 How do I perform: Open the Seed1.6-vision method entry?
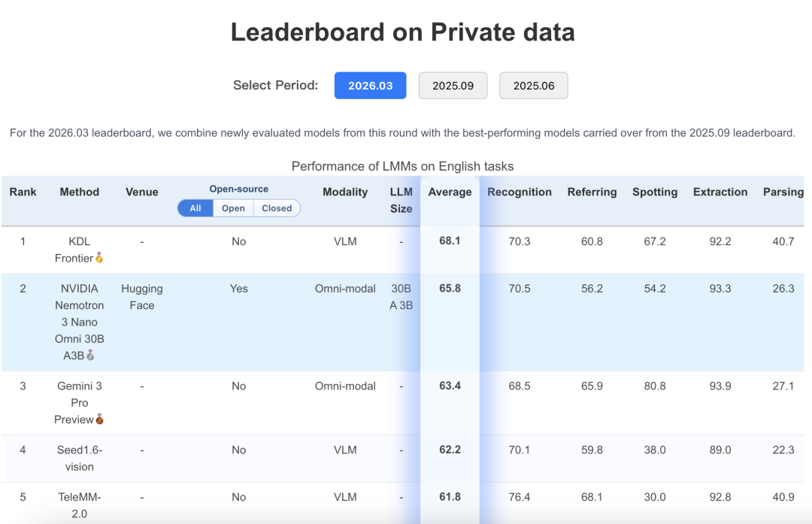[80, 458]
